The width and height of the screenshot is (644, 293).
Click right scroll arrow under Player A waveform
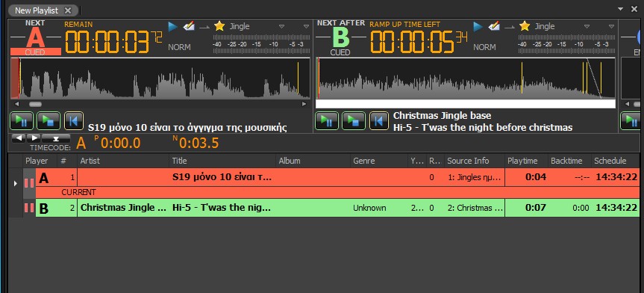coord(304,104)
